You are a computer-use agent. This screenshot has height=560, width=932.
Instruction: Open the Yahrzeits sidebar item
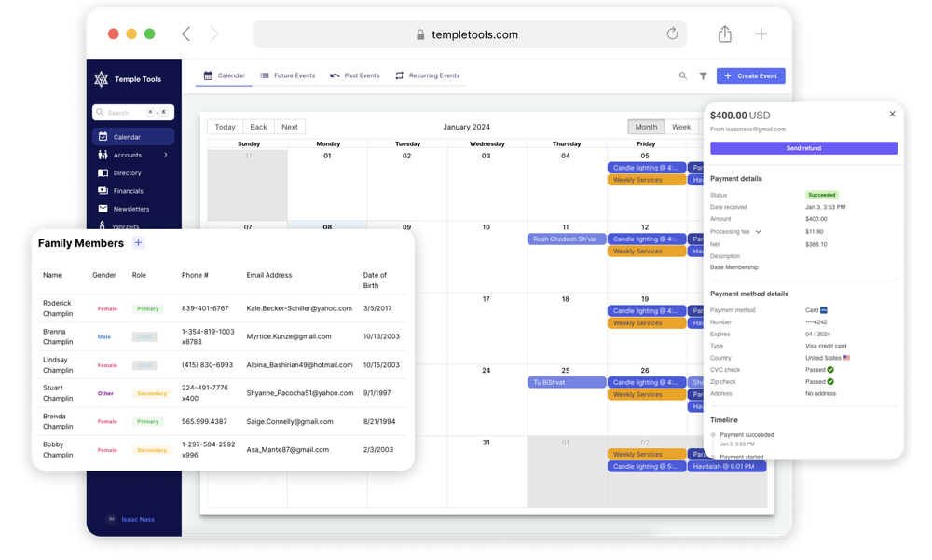123,225
